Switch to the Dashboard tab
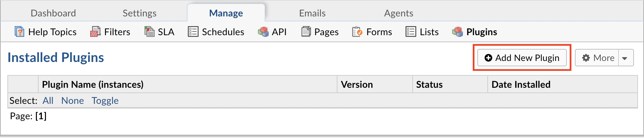Screen dimensions: 644x138 (x=53, y=13)
